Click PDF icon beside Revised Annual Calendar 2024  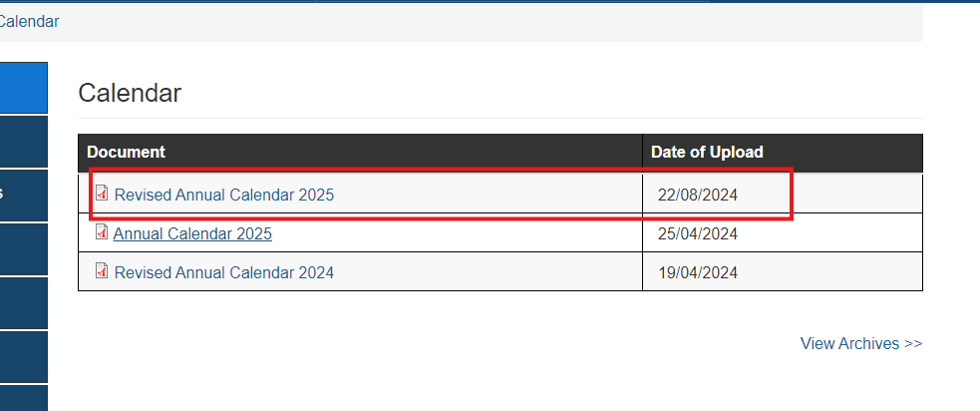click(102, 270)
